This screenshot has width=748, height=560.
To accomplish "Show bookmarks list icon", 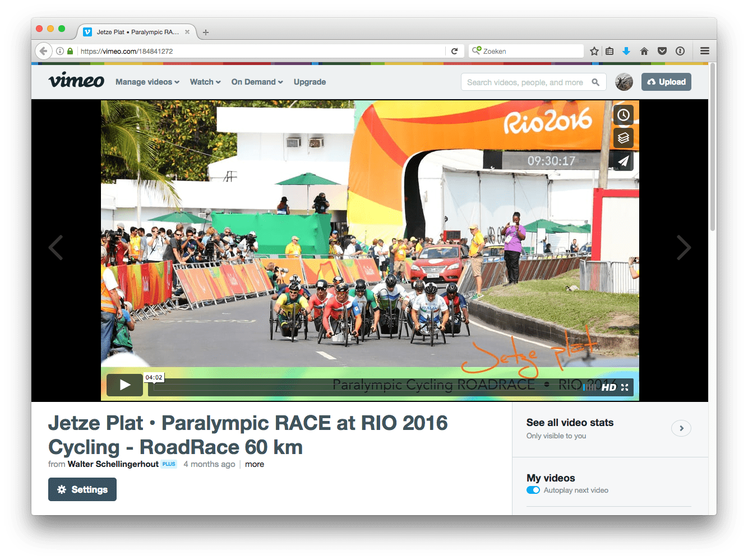I will coord(610,51).
